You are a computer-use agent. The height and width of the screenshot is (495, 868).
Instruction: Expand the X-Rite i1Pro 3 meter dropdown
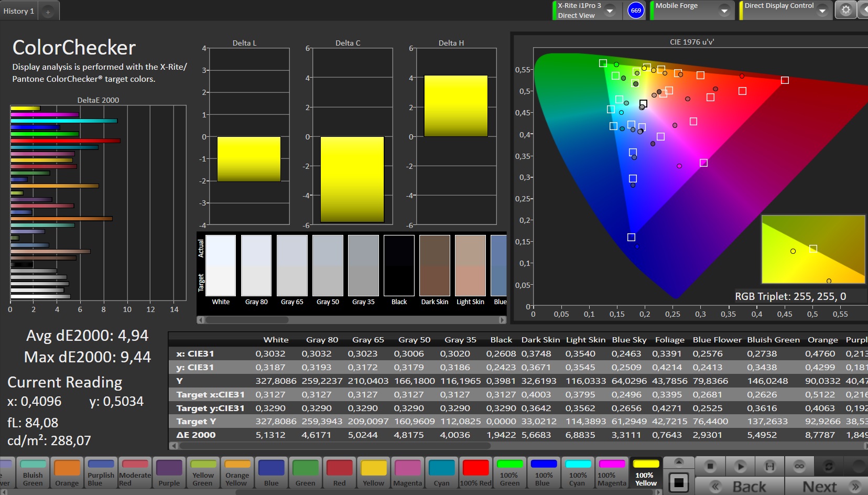tap(610, 10)
